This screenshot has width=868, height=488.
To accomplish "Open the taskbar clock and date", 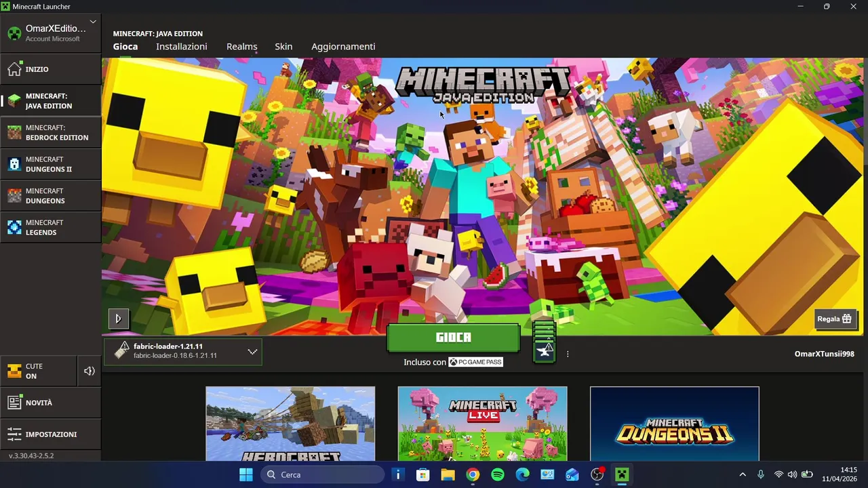I will (x=840, y=474).
